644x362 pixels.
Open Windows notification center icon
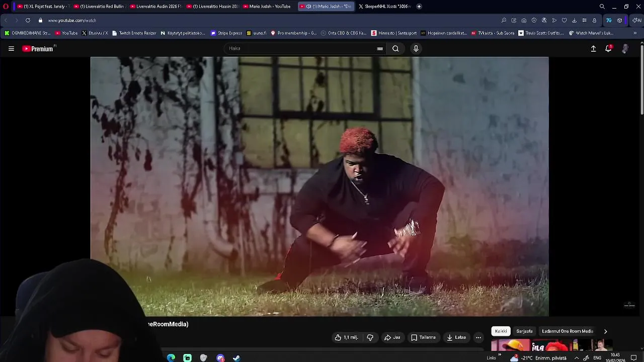(x=634, y=358)
